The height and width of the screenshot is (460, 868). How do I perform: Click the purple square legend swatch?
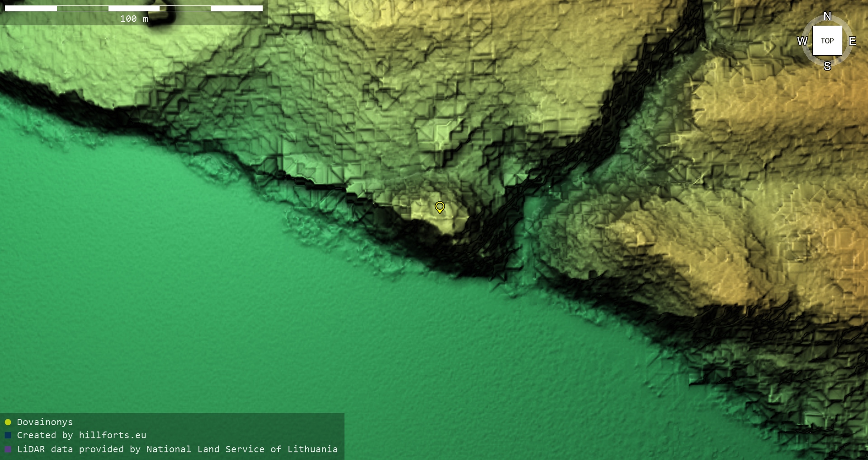(x=8, y=449)
